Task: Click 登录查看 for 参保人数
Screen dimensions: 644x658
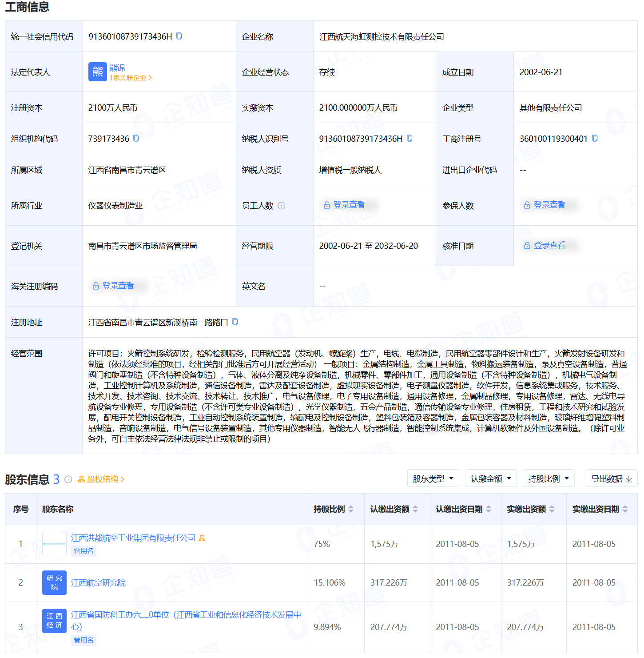Action: [549, 205]
